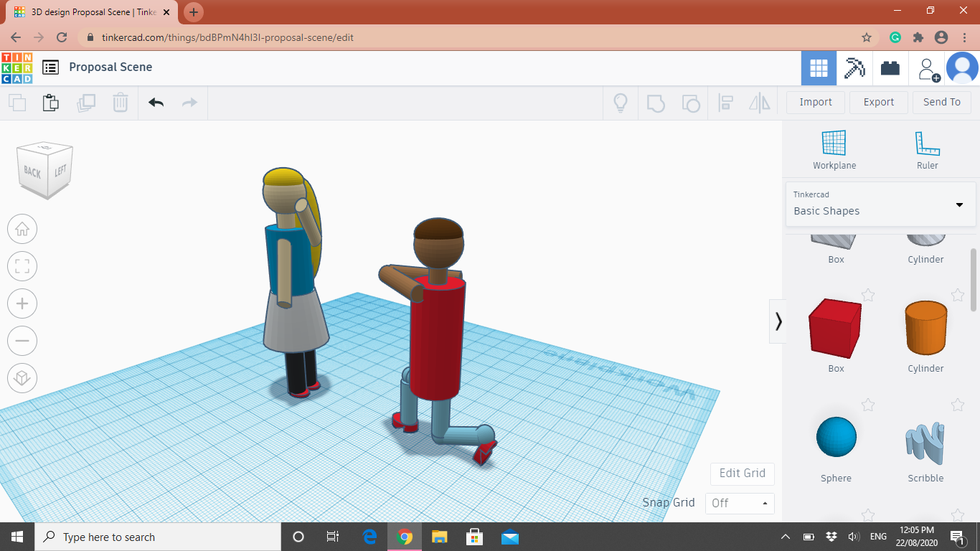Click the Delete trash icon
The height and width of the screenshot is (551, 980).
click(121, 103)
